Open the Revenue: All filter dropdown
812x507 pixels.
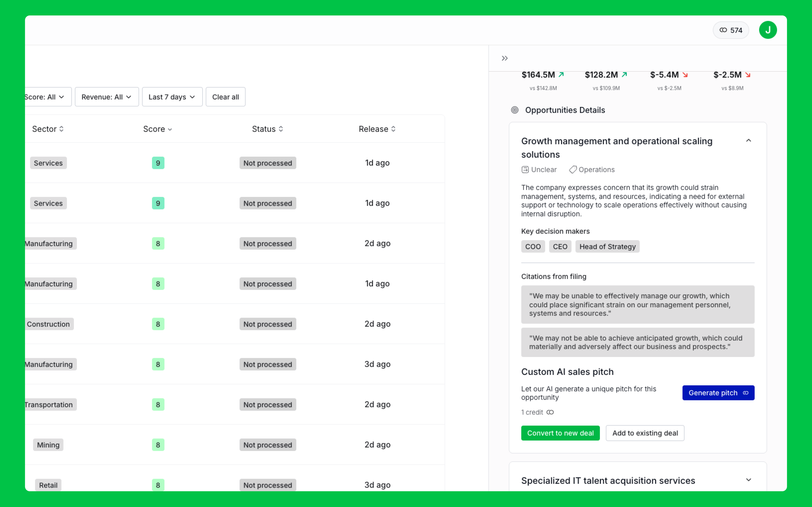click(x=106, y=97)
